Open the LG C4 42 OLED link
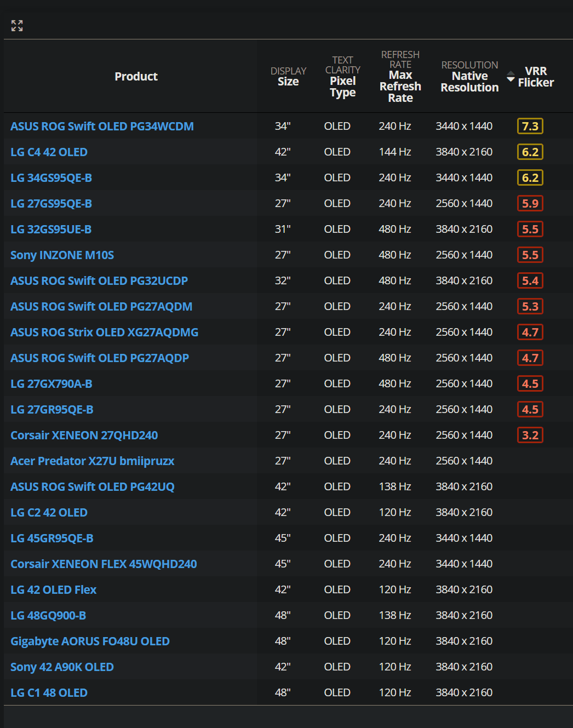This screenshot has width=573, height=728. click(49, 152)
